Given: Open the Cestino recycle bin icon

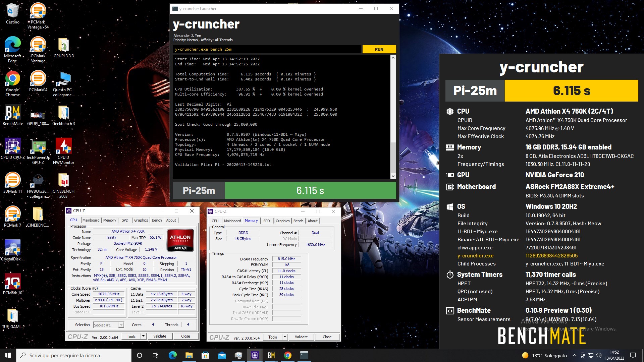Looking at the screenshot, I should pyautogui.click(x=12, y=14).
